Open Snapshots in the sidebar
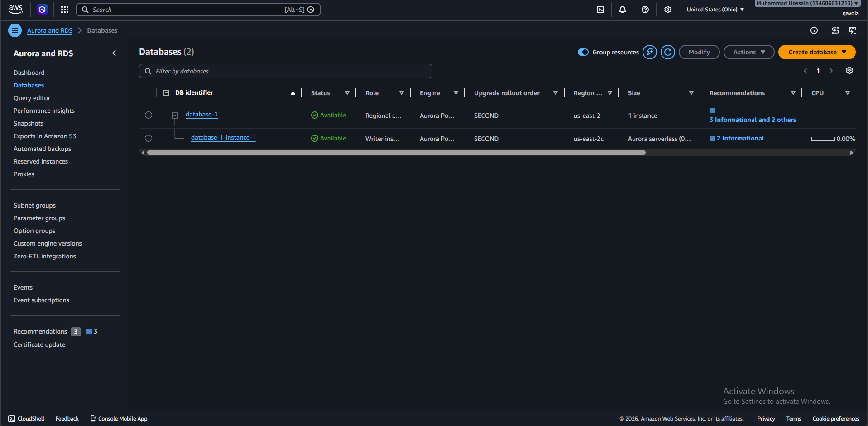868x426 pixels. 29,123
